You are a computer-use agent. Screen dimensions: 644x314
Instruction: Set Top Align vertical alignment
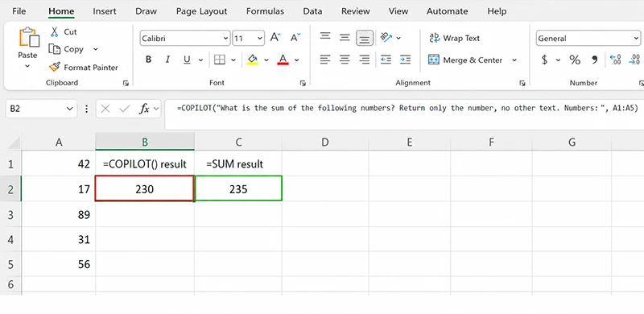(325, 37)
